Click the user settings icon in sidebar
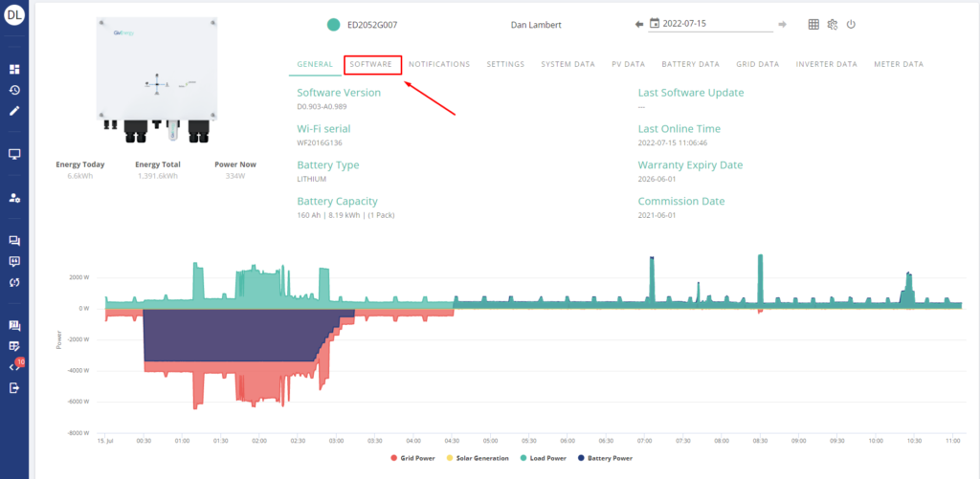The image size is (980, 479). (x=14, y=198)
